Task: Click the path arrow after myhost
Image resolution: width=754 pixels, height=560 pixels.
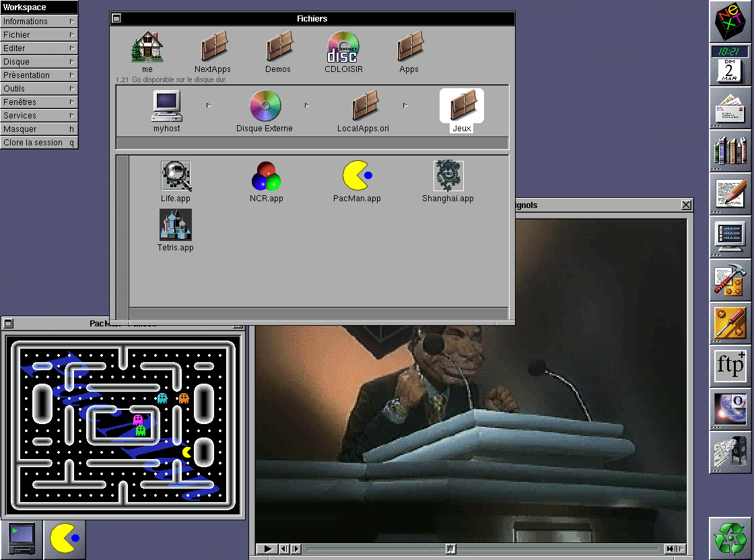Action: point(209,105)
